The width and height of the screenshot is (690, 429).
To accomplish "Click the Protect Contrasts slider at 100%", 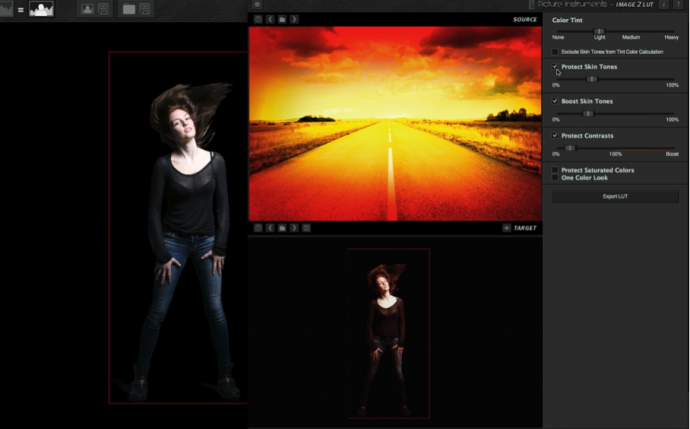I will (x=615, y=148).
